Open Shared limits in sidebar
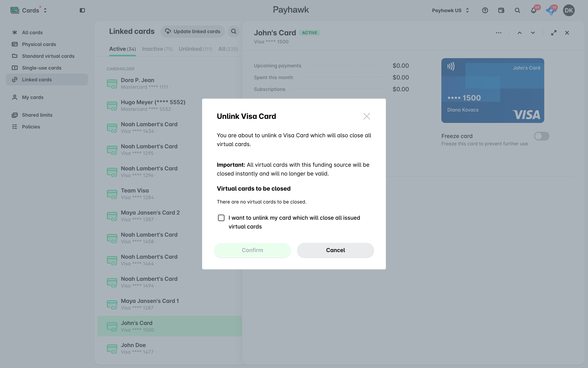 click(47, 115)
